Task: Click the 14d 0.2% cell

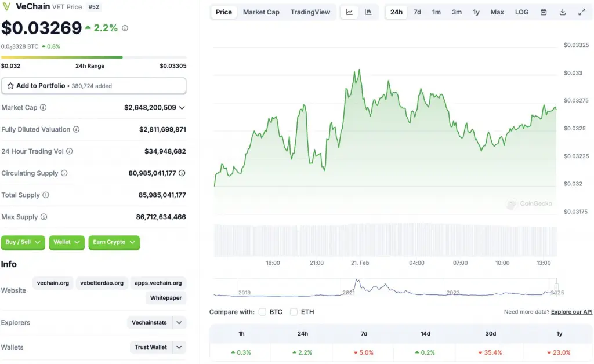Action: coord(425,352)
